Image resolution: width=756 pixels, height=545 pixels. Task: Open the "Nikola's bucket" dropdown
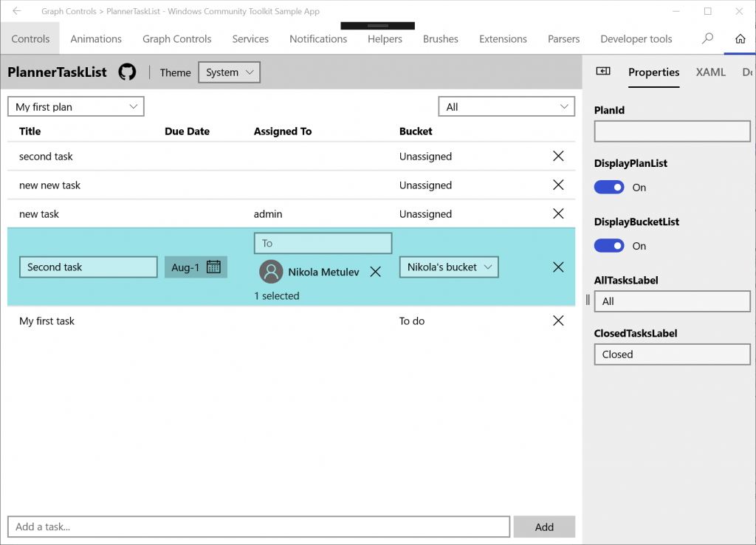[449, 267]
